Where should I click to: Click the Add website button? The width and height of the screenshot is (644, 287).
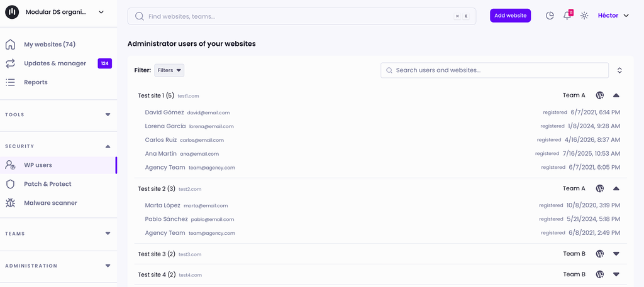point(511,16)
